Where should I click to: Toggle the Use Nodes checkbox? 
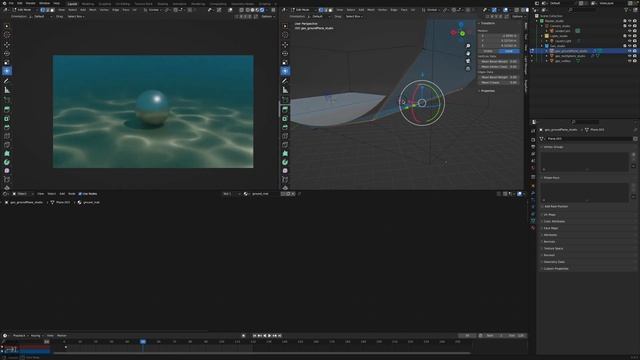(x=80, y=194)
